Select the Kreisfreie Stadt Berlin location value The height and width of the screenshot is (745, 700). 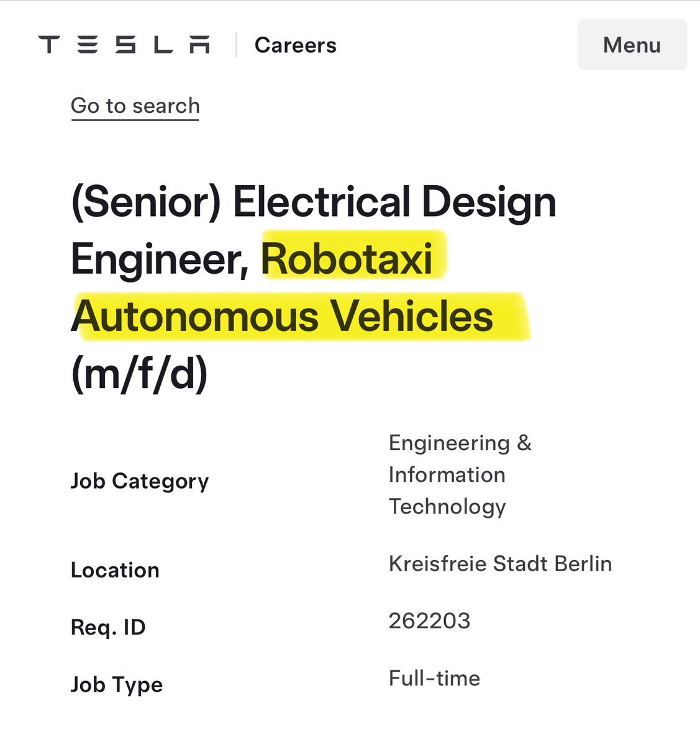click(501, 564)
